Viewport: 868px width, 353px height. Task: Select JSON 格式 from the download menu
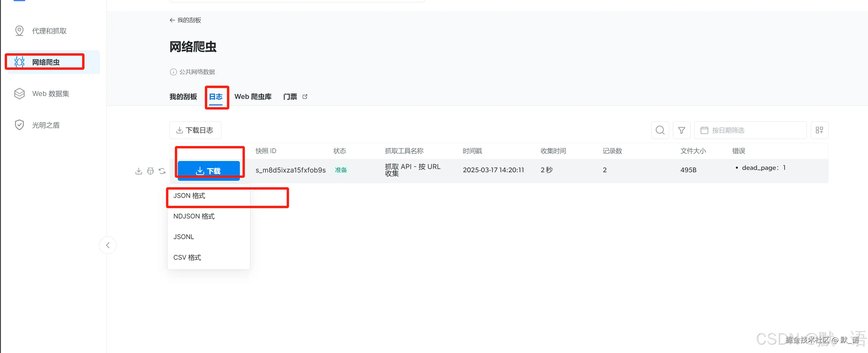click(x=189, y=195)
